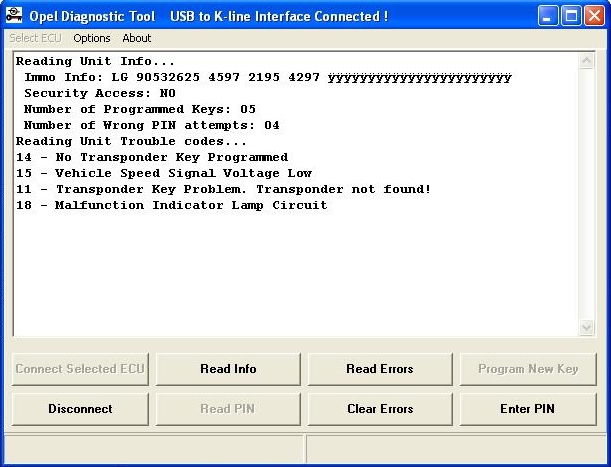Close the Opel Diagnostic Tool window
Image resolution: width=611 pixels, height=467 pixels.
pyautogui.click(x=594, y=16)
